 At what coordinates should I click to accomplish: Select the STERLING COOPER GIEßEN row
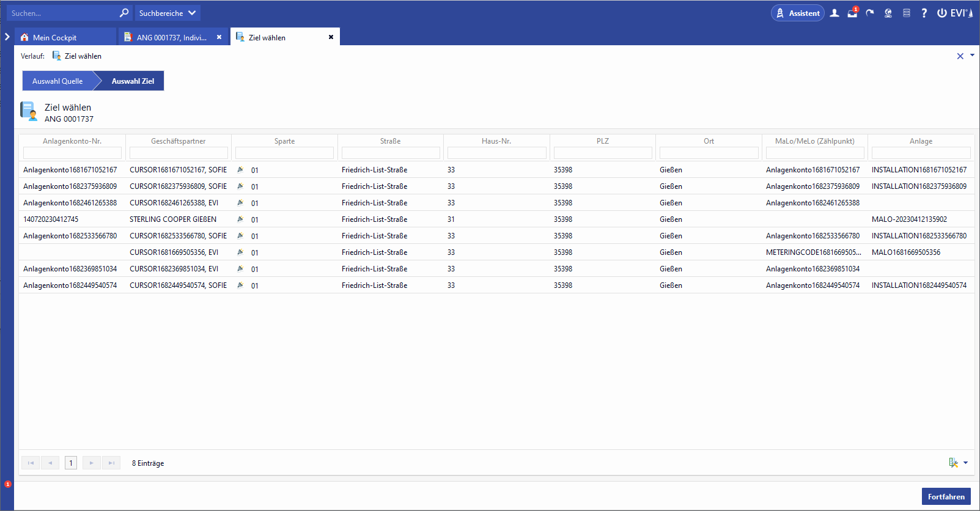click(173, 219)
